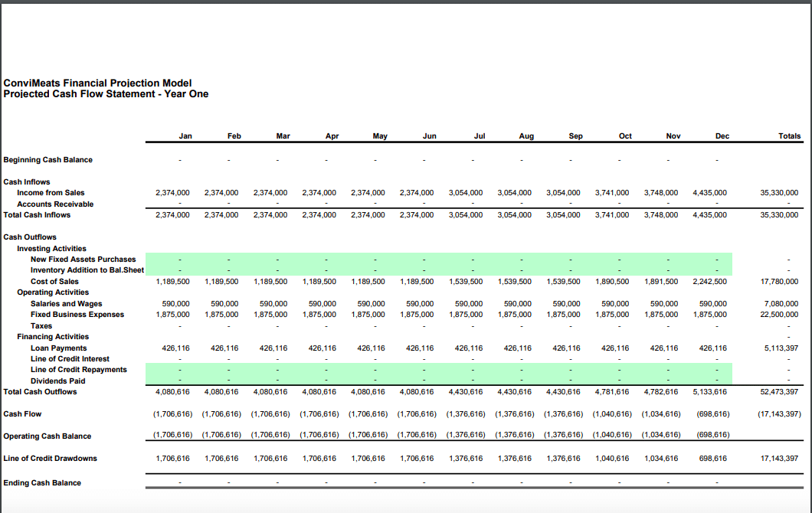Click the New Fixed Assets Purchases label
The image size is (812, 513).
coord(83,260)
